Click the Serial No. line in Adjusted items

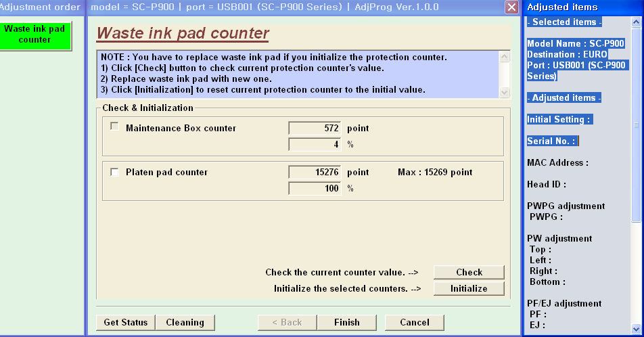coord(551,141)
